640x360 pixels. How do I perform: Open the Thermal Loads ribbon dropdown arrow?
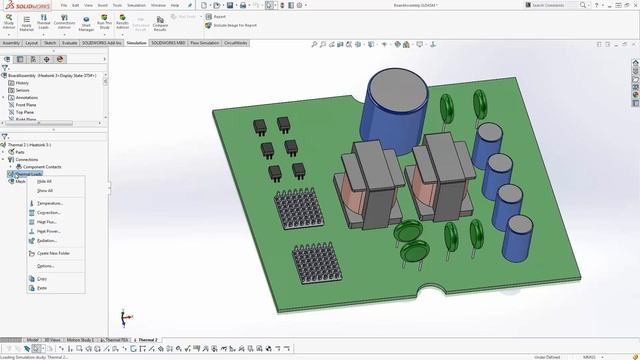click(44, 35)
